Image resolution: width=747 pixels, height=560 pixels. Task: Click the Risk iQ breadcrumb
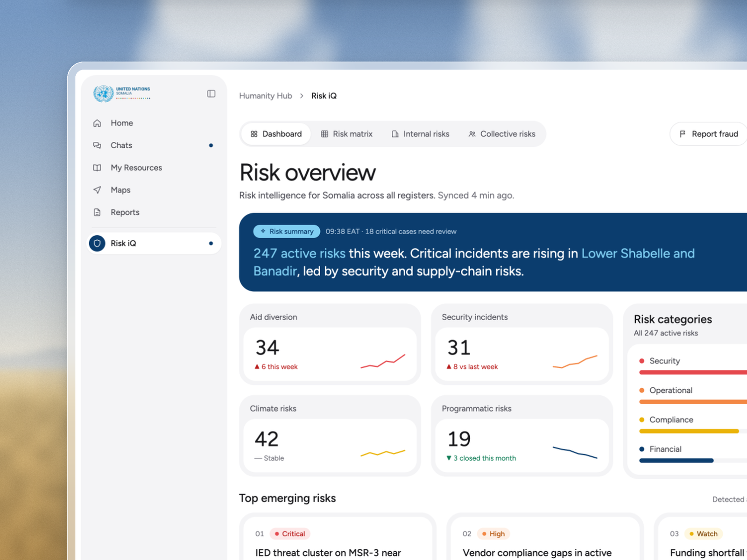(x=324, y=96)
